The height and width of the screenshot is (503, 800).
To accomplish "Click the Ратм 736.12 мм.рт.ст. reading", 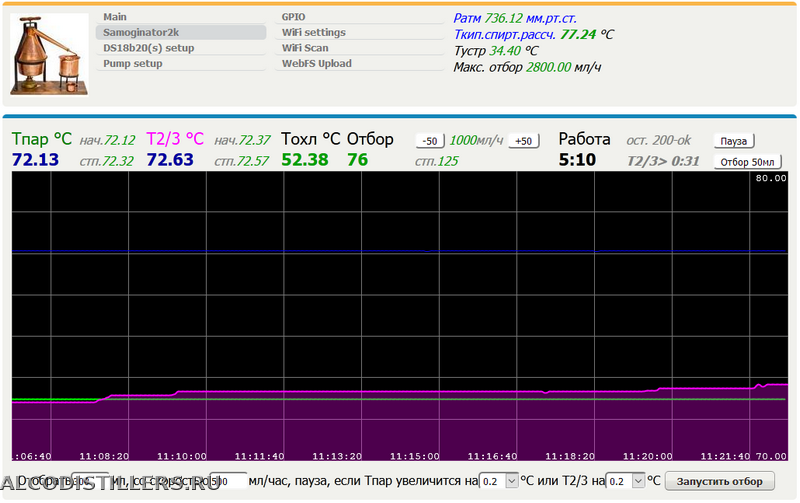I will 515,18.
